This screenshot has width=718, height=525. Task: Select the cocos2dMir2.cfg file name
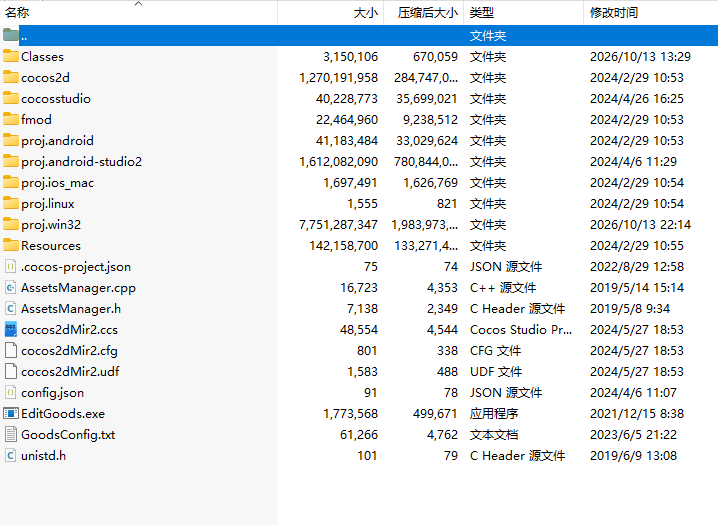pyautogui.click(x=69, y=351)
